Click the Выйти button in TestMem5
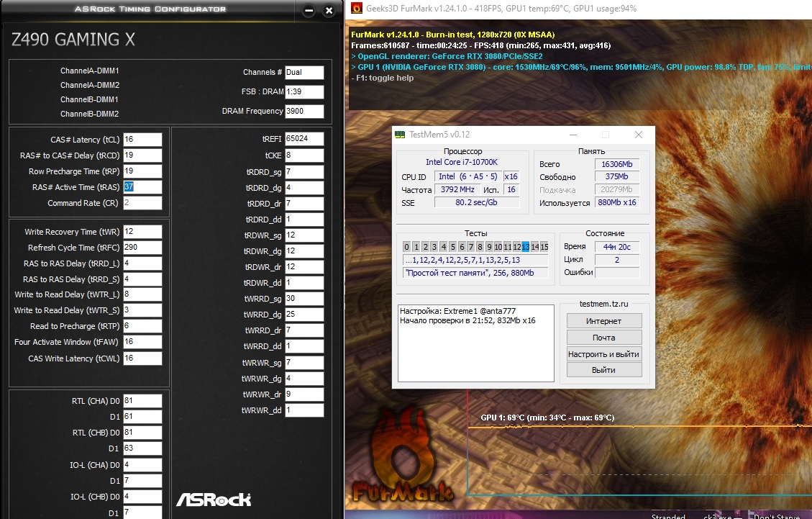Image resolution: width=812 pixels, height=519 pixels. [604, 370]
